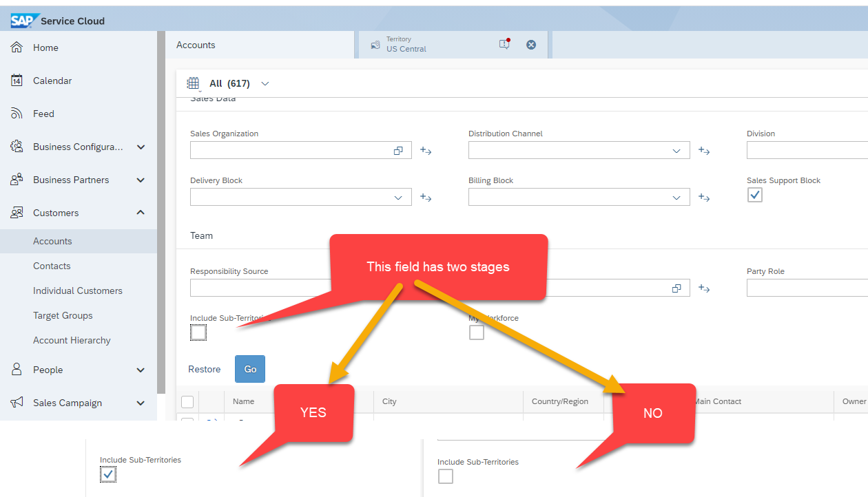Collapse Customers menu
The width and height of the screenshot is (868, 497).
coord(141,213)
